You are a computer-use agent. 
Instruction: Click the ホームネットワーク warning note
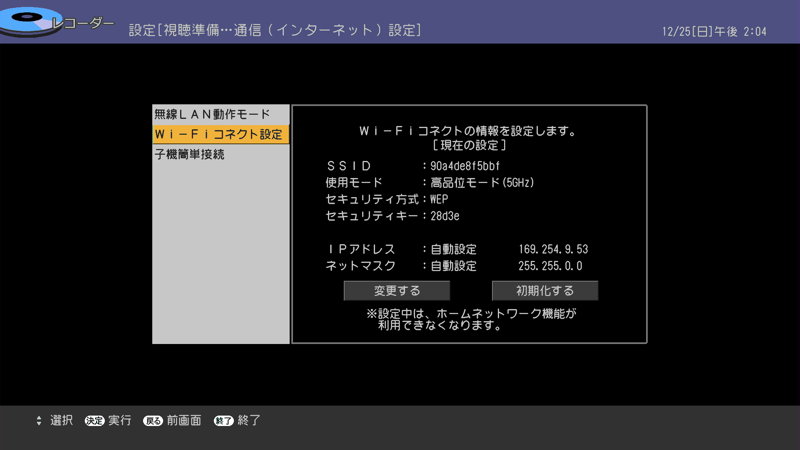tap(471, 319)
